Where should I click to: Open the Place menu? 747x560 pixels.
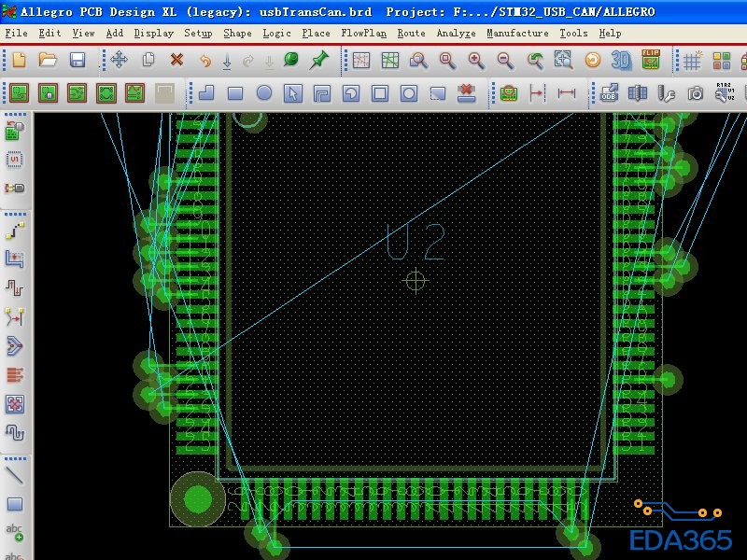tap(316, 34)
